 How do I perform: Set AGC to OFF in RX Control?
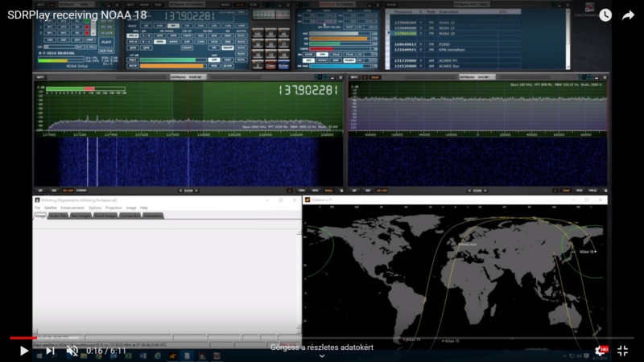click(214, 60)
